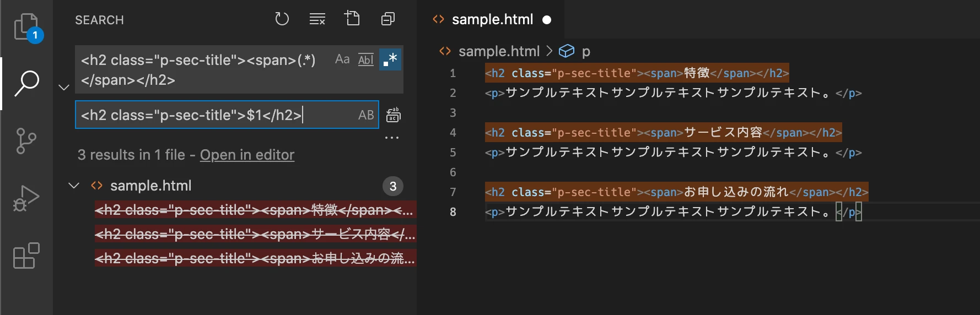Toggle Match Case option

tap(342, 59)
